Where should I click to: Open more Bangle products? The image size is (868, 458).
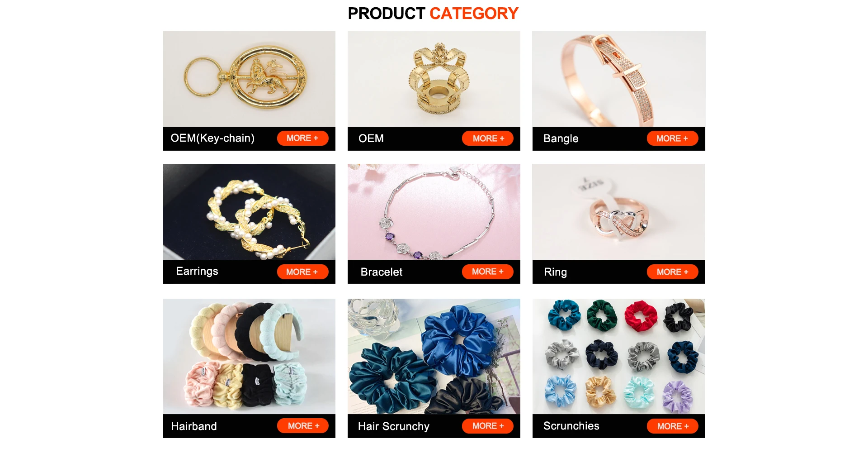click(672, 138)
